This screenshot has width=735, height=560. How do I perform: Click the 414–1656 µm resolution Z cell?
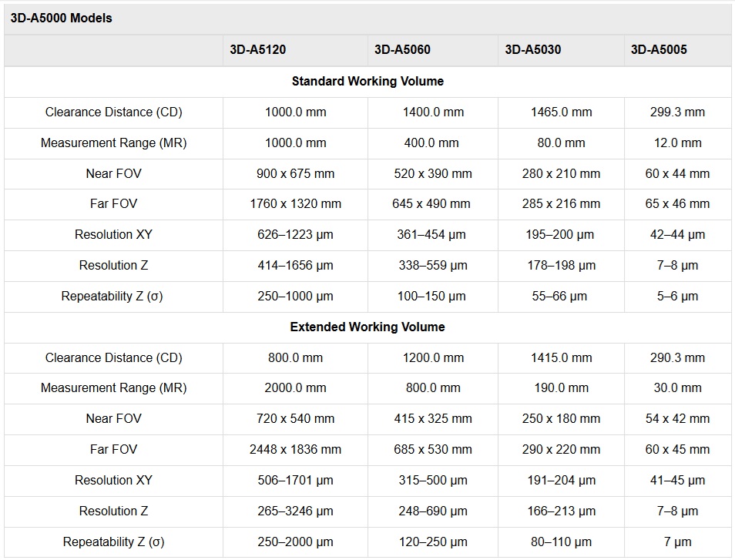pos(295,266)
